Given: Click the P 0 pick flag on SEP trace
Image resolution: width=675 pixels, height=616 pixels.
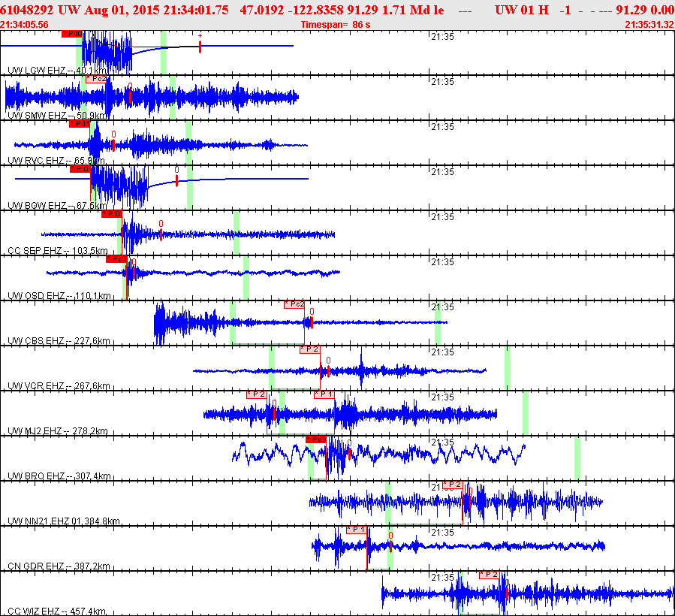Looking at the screenshot, I should click(112, 214).
